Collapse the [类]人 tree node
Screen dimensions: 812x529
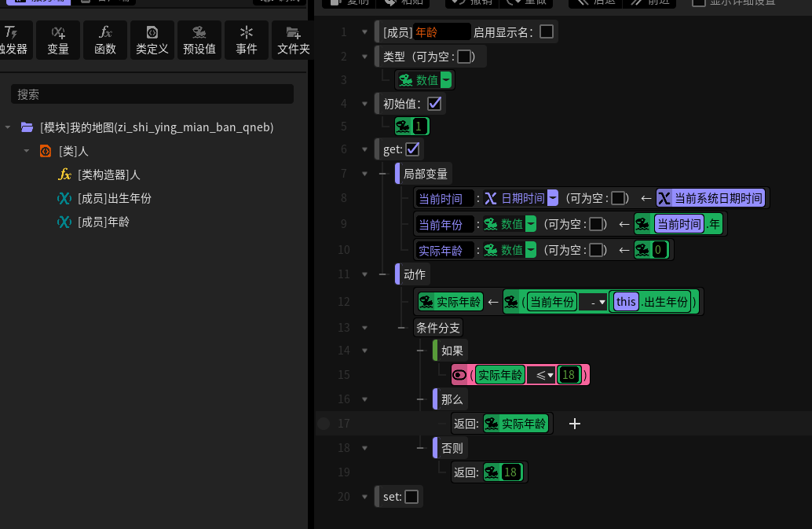pos(27,151)
